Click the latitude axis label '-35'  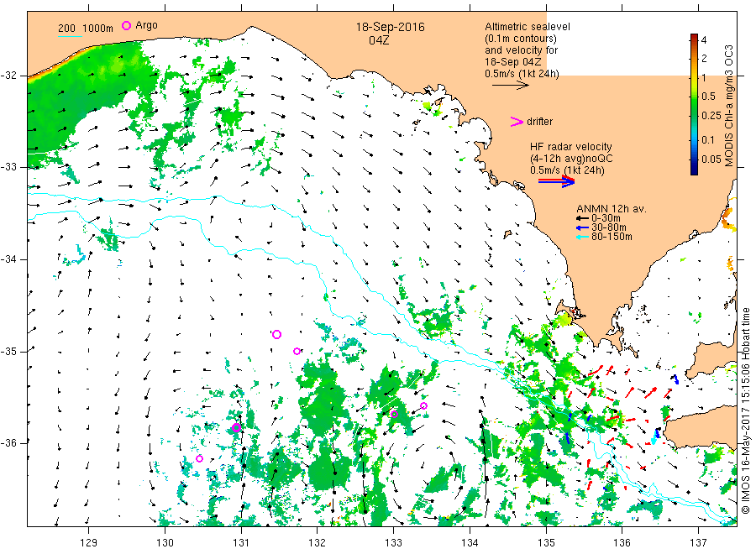pyautogui.click(x=8, y=351)
